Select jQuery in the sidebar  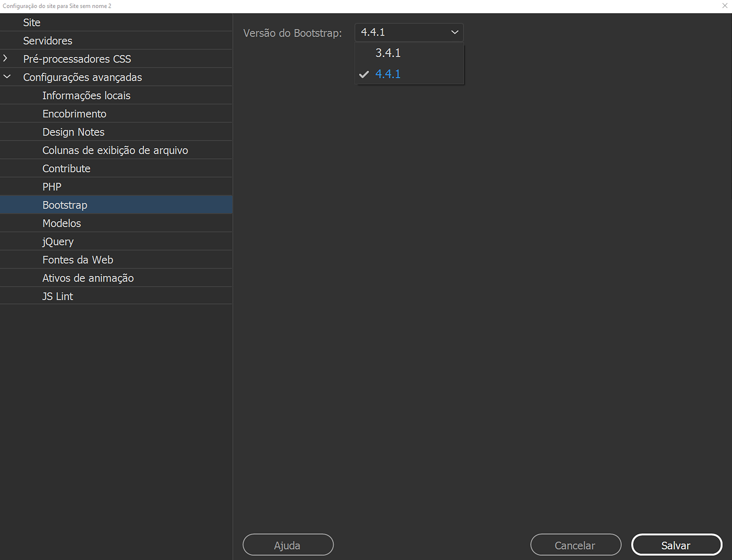(58, 241)
